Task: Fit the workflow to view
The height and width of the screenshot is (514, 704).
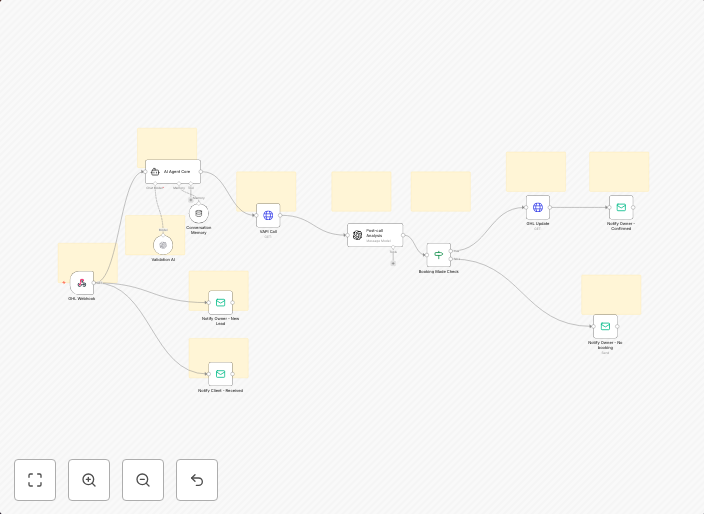Action: pyautogui.click(x=35, y=480)
